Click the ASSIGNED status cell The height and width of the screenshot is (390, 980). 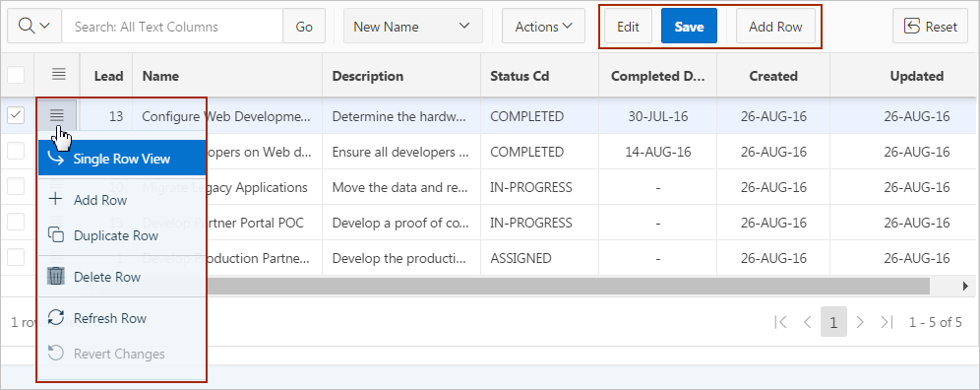point(539,258)
